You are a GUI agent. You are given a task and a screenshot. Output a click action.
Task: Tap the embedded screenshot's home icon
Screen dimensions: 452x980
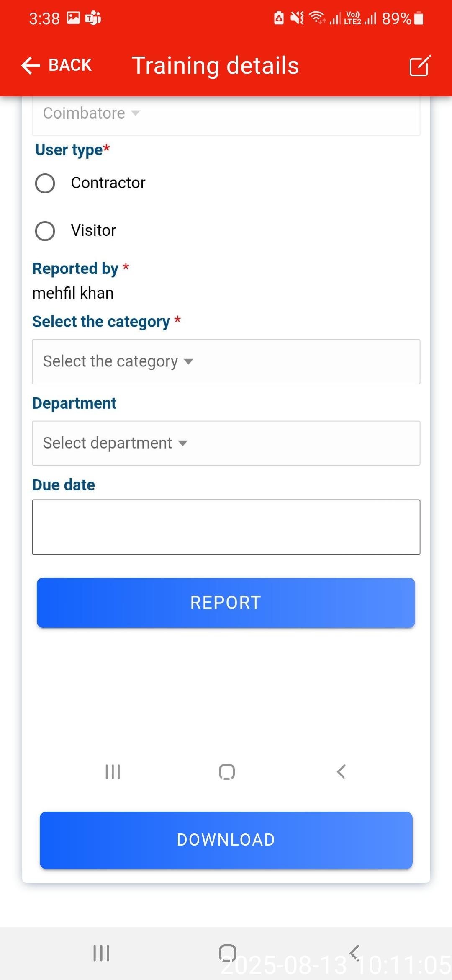(227, 772)
